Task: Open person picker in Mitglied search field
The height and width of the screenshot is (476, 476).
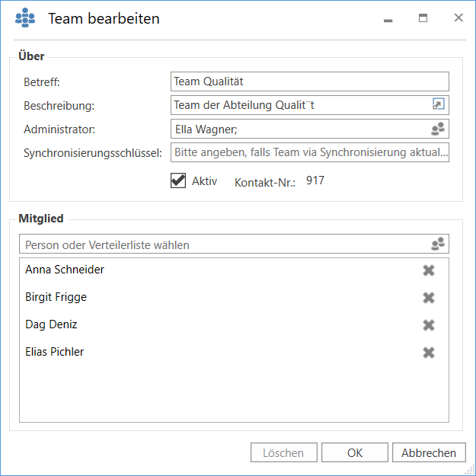Action: tap(438, 244)
